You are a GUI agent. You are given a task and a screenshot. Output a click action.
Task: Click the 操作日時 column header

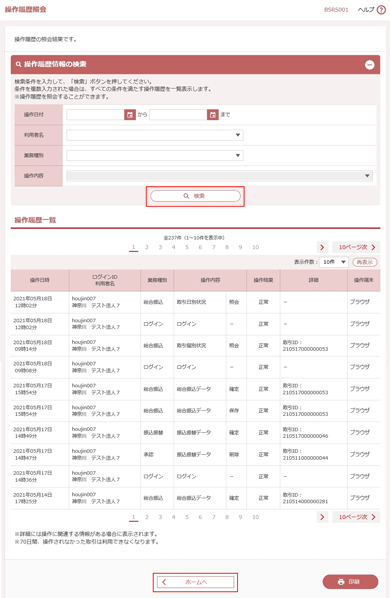pos(40,280)
